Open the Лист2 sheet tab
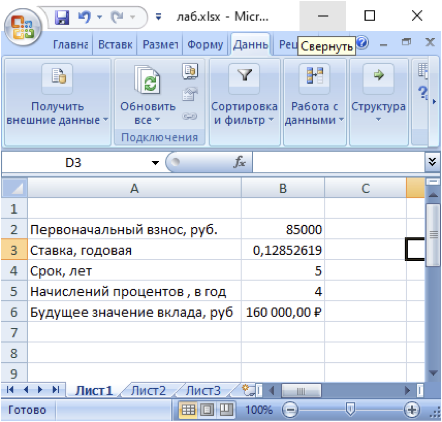The image size is (442, 422). [148, 390]
